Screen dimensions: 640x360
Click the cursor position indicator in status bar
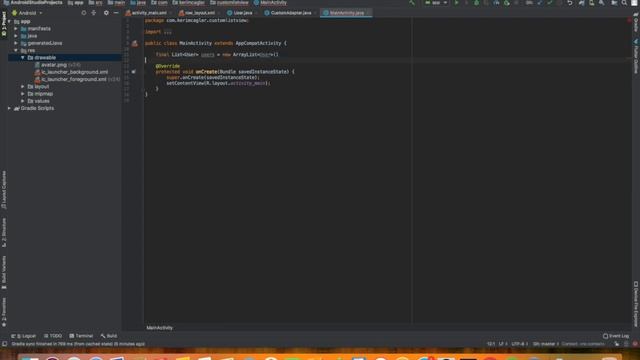[491, 344]
